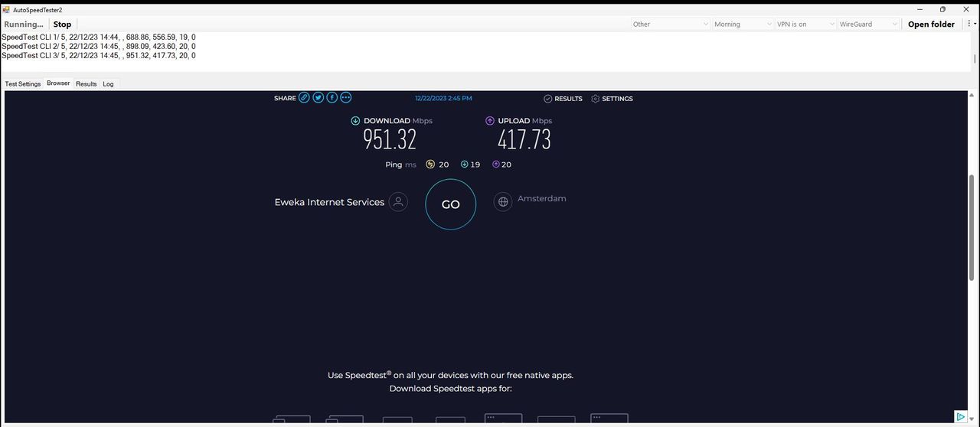Select the SpeedTest CLI 1/5 log line
Screen dimensions: 980x427
pos(98,37)
